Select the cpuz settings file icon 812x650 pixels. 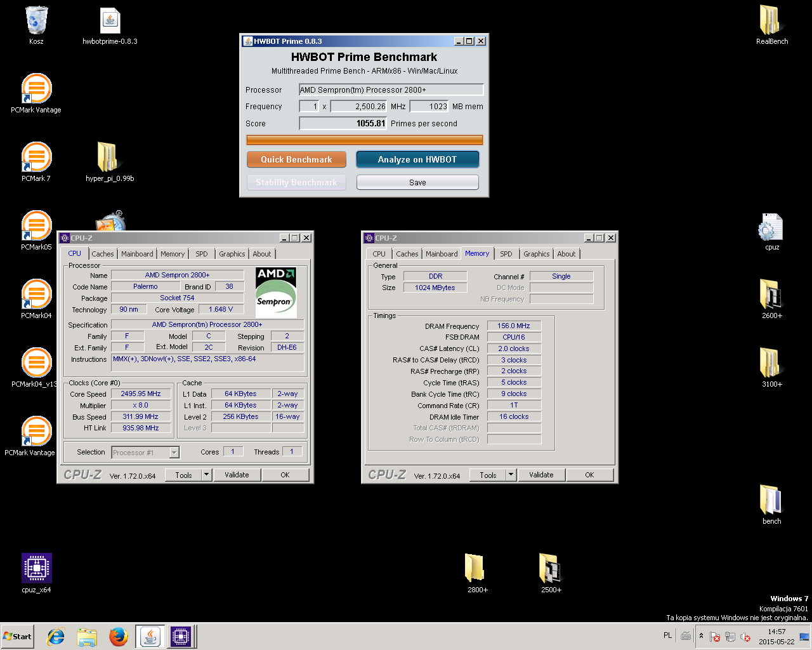coord(770,227)
